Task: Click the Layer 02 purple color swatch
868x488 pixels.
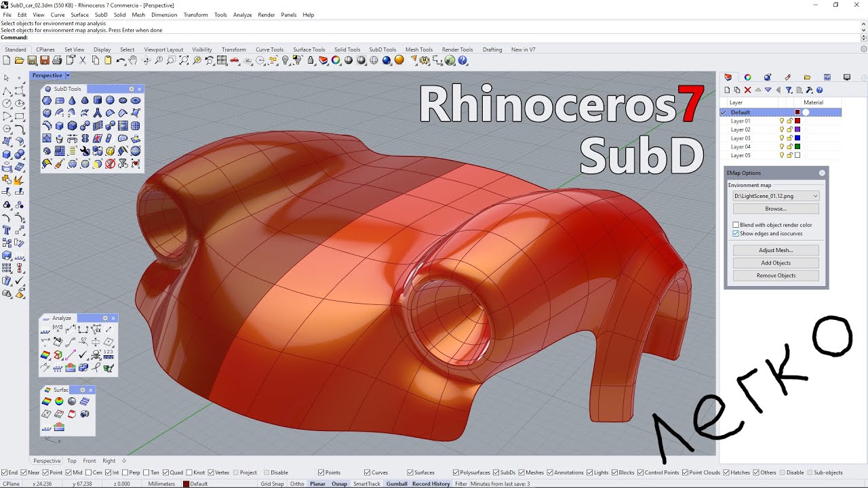Action: pyautogui.click(x=797, y=129)
